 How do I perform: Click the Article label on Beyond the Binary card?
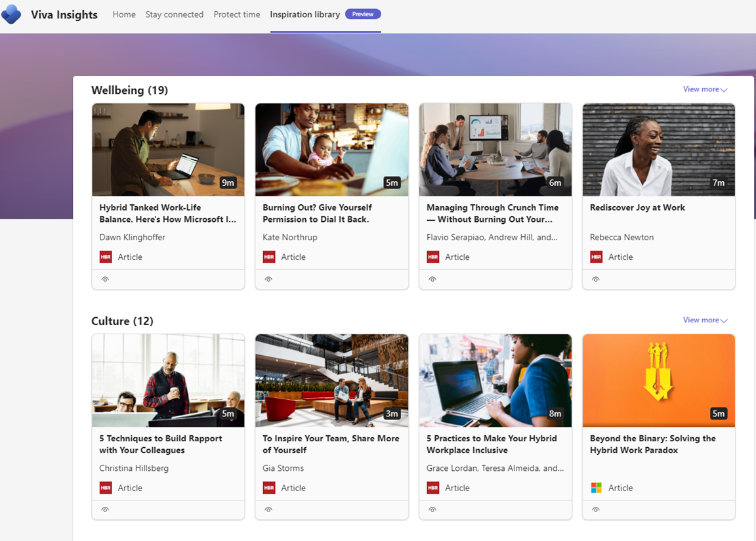click(x=621, y=488)
